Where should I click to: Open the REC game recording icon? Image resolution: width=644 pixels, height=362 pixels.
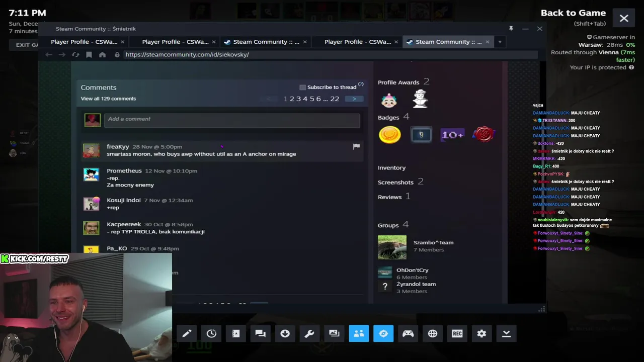[457, 333]
